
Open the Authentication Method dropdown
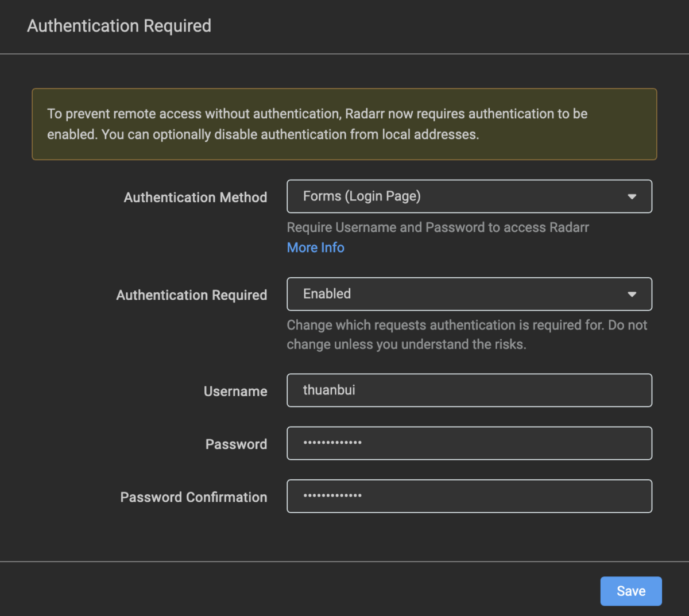tap(459, 196)
